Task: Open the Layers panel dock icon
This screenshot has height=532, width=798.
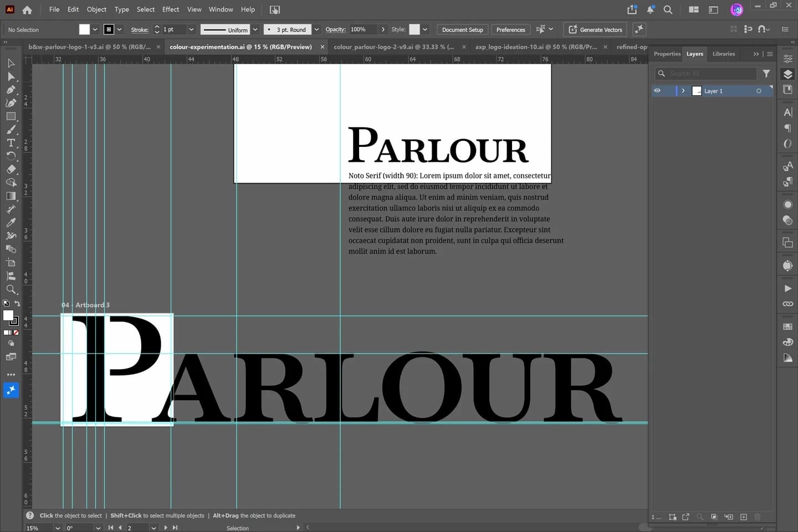Action: tap(787, 74)
